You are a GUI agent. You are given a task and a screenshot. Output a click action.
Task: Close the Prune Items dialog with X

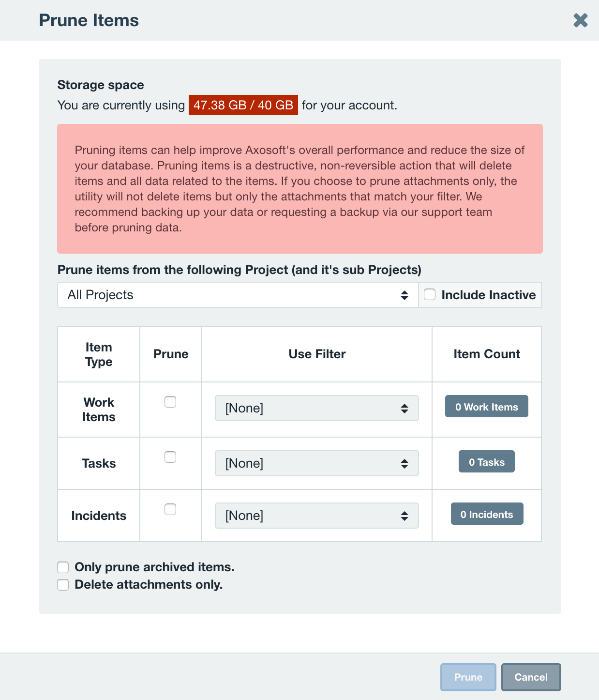(580, 20)
